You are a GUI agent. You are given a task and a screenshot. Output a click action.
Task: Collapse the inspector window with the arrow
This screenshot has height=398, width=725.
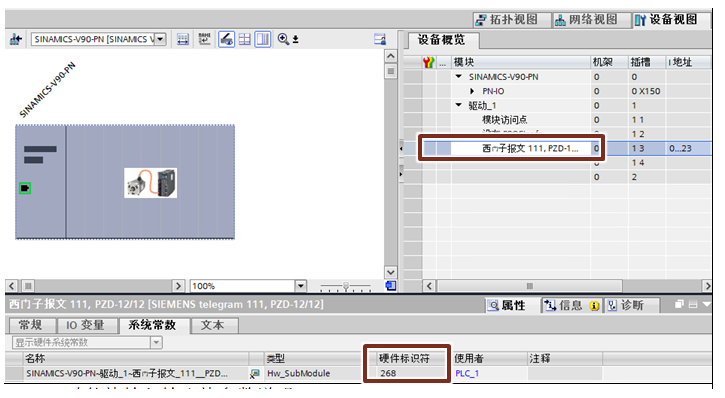[x=706, y=304]
